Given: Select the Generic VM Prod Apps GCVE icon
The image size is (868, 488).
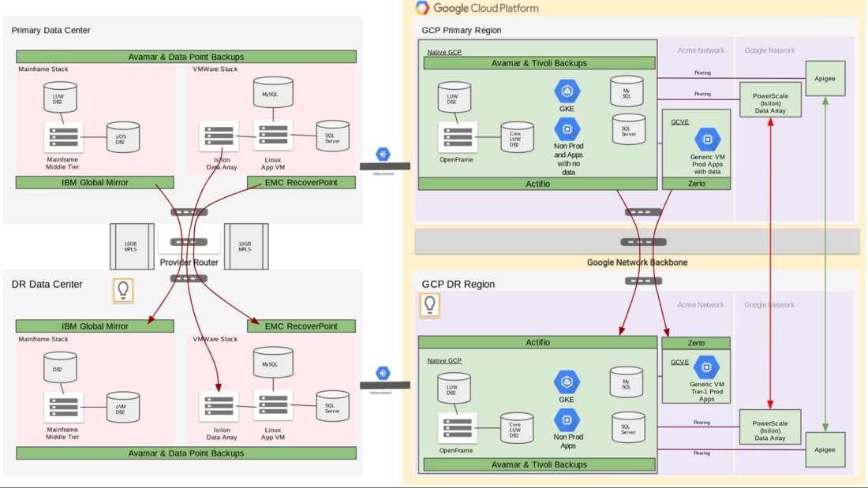Looking at the screenshot, I should pos(707,140).
